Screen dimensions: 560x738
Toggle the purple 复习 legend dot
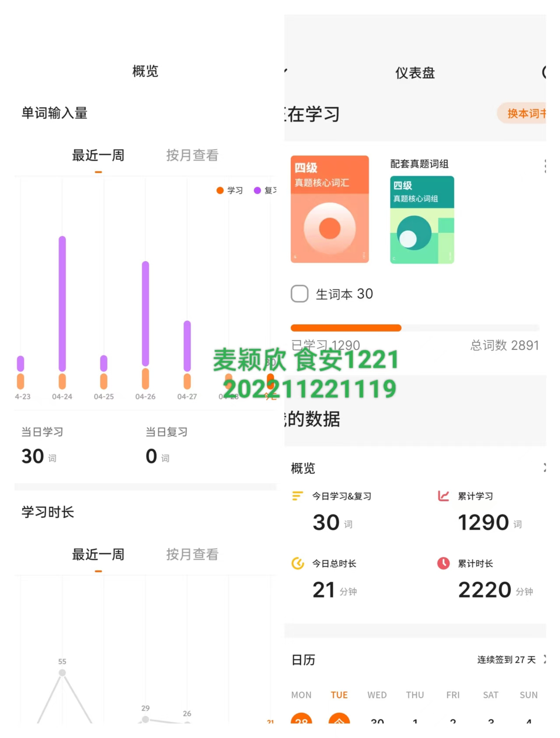(257, 190)
